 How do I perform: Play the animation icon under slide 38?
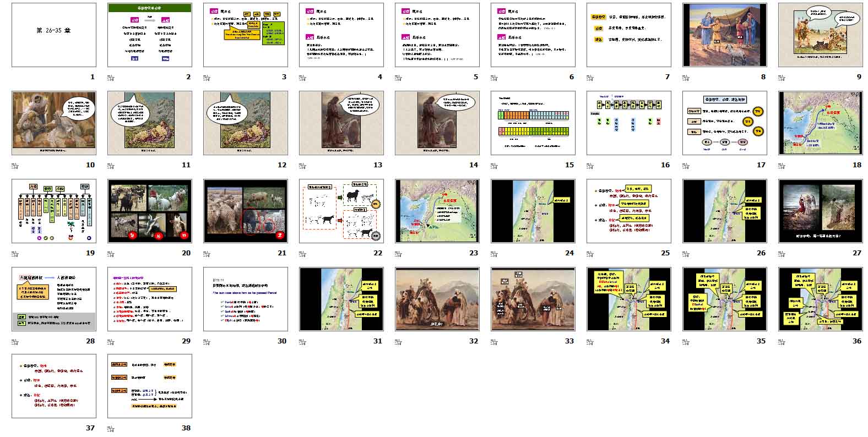tap(111, 429)
